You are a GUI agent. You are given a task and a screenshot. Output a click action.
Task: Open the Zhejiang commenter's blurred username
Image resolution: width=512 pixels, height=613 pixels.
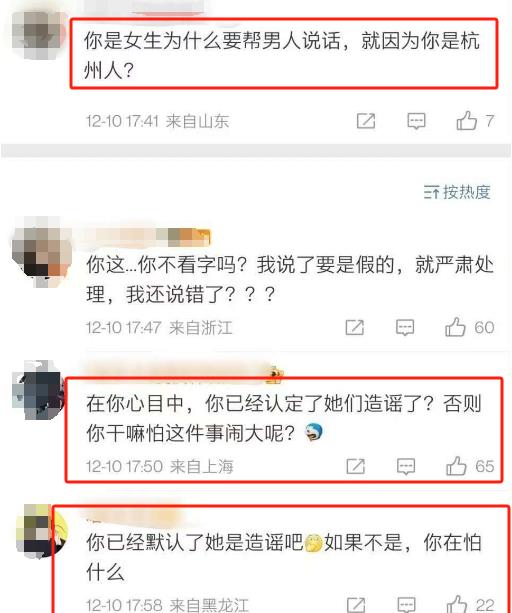[148, 237]
